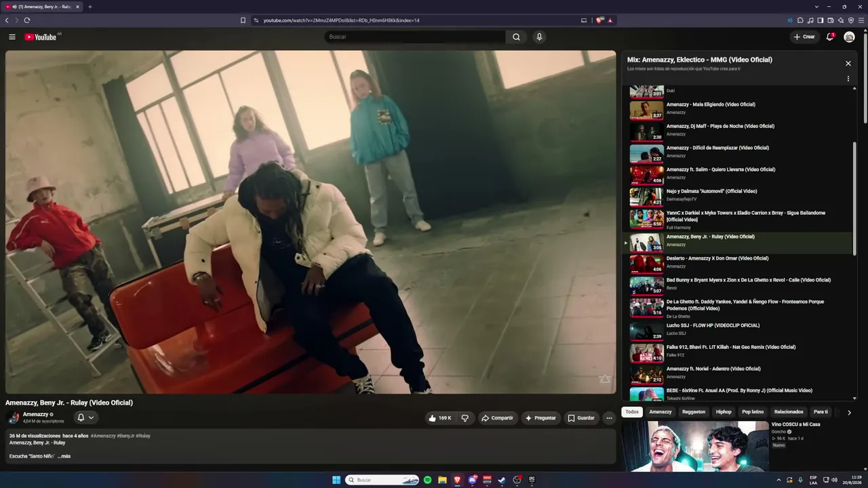
Task: Select the "Relacionados" filter chip
Action: pyautogui.click(x=789, y=412)
